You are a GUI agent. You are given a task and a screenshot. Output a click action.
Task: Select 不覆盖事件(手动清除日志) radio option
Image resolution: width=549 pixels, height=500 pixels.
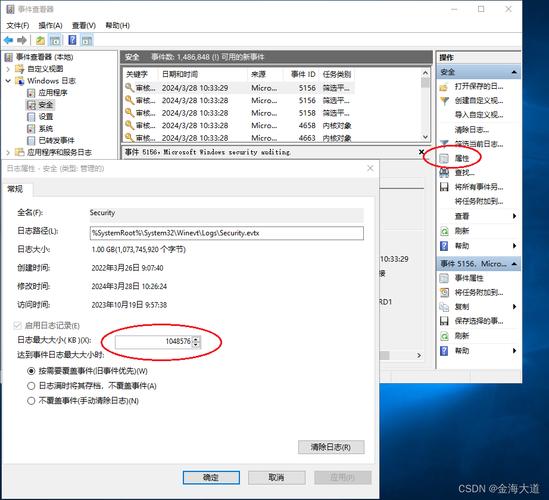click(31, 401)
